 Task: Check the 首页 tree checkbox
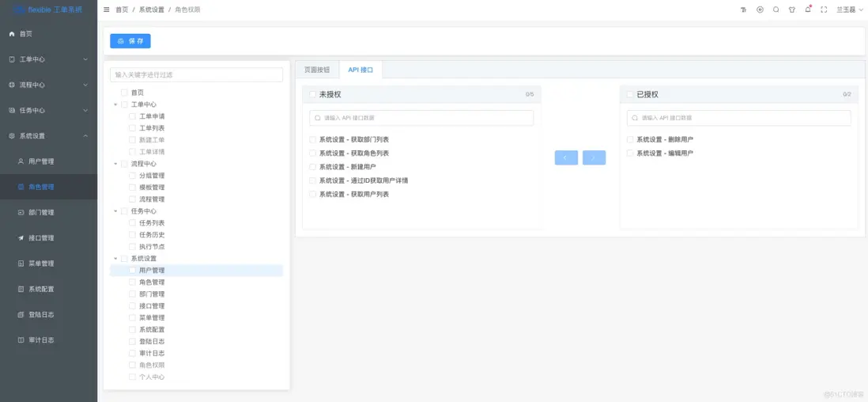124,93
